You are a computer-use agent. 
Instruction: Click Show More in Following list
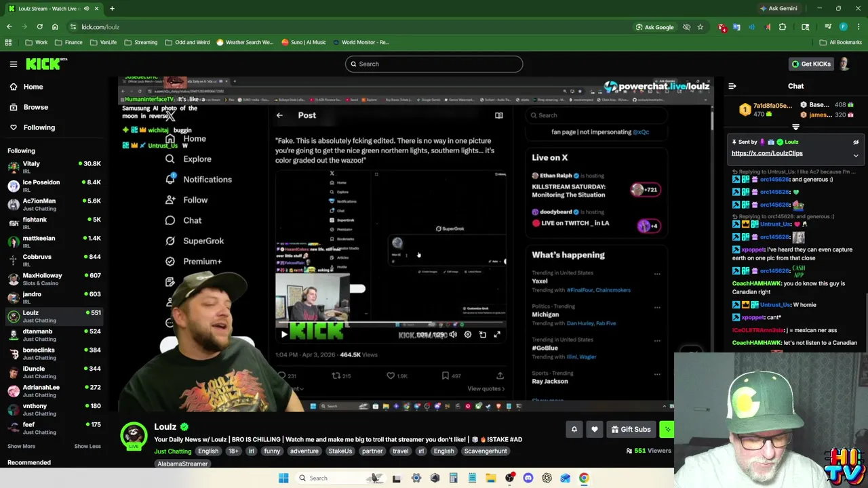tap(21, 446)
